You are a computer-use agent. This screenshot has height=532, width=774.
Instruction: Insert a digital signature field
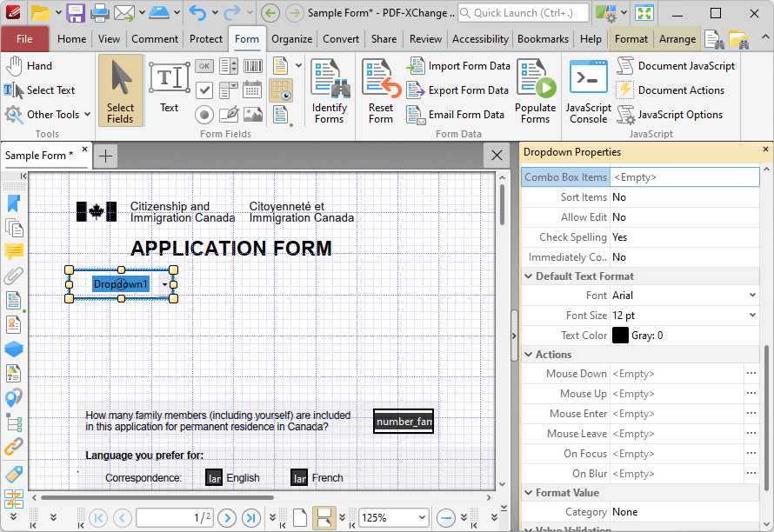tap(229, 115)
